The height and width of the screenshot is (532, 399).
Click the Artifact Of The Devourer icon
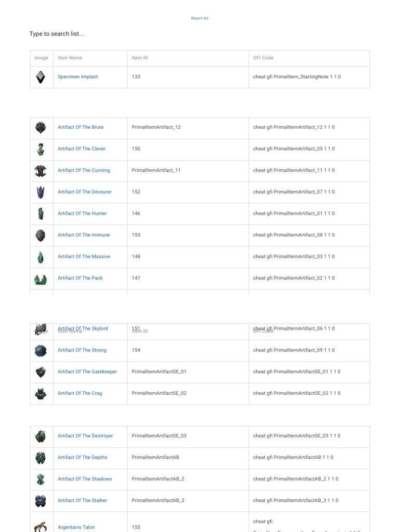41,192
